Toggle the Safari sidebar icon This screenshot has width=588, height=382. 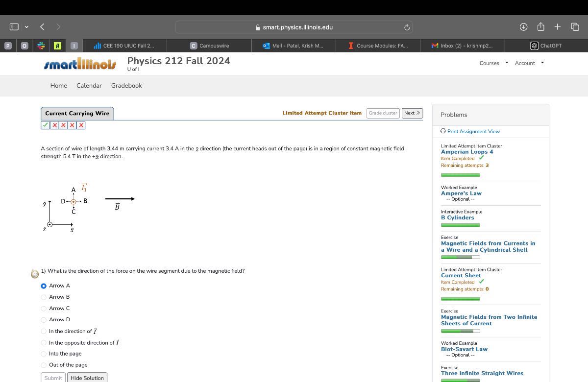pos(14,27)
